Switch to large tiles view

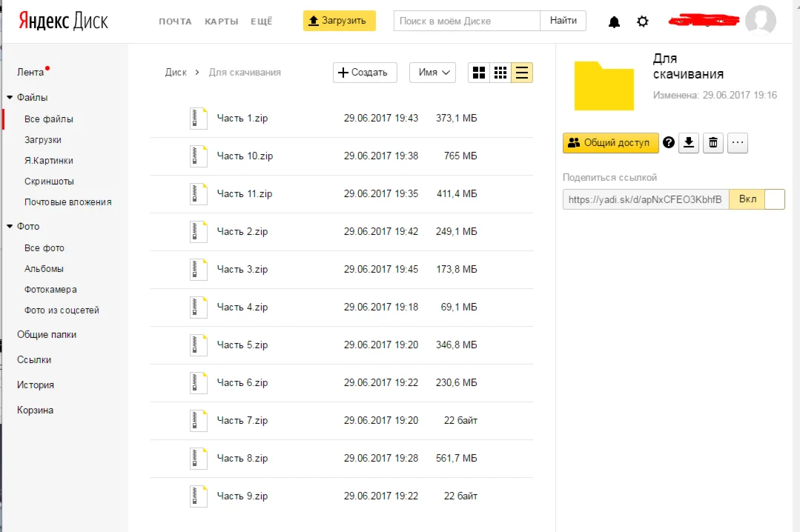(x=479, y=73)
